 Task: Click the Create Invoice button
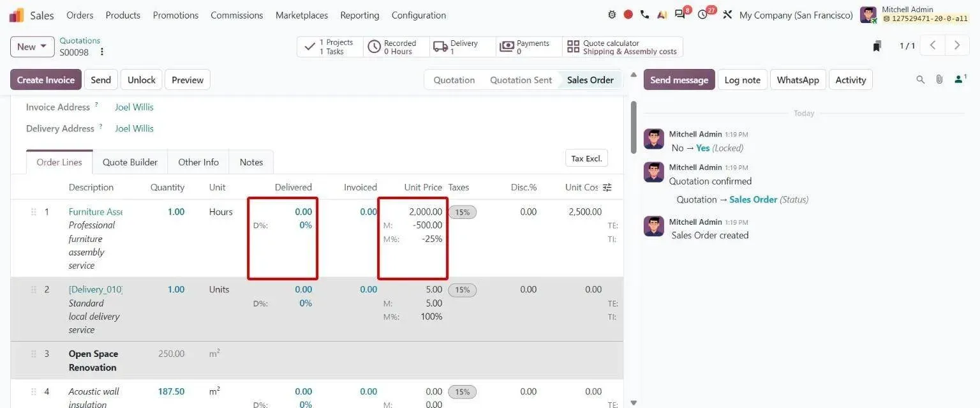[46, 80]
